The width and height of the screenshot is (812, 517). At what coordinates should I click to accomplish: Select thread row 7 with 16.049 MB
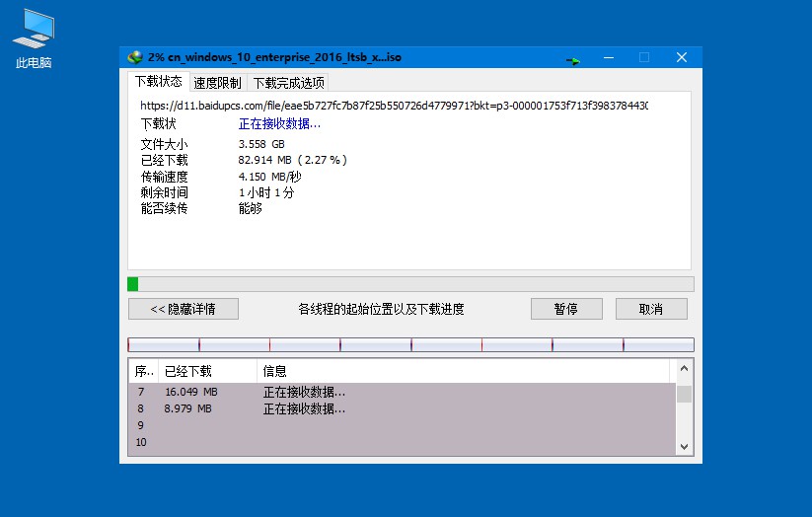click(x=403, y=392)
